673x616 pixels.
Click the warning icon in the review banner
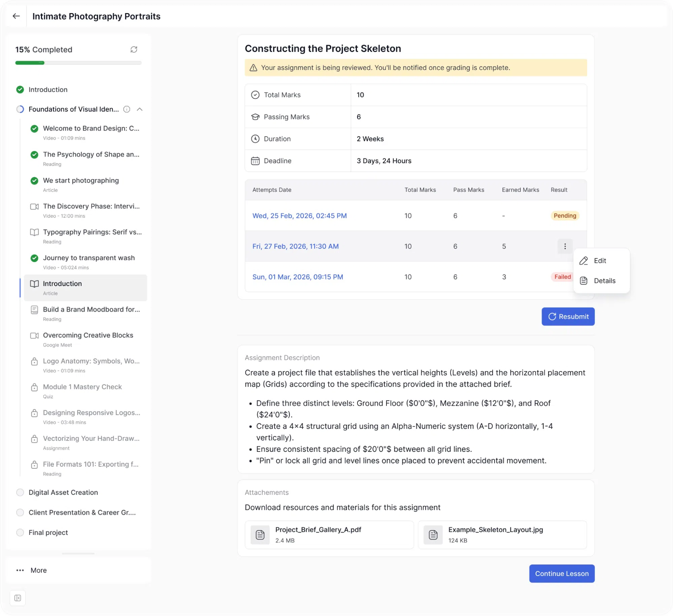pyautogui.click(x=253, y=68)
